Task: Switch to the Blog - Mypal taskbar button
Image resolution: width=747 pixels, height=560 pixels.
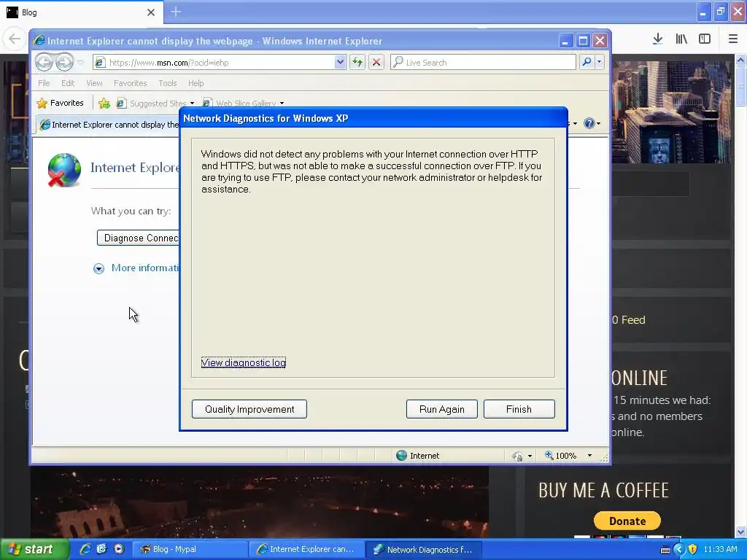Action: click(190, 550)
